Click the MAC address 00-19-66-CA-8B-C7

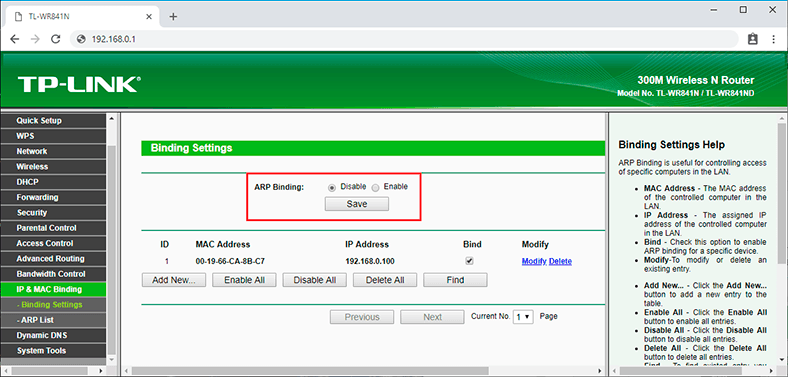pyautogui.click(x=230, y=261)
